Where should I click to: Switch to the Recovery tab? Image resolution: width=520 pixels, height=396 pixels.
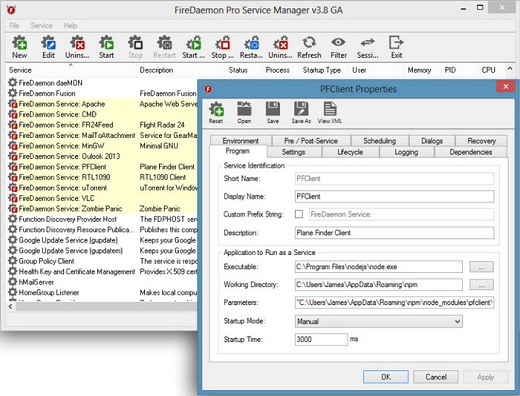pos(481,140)
